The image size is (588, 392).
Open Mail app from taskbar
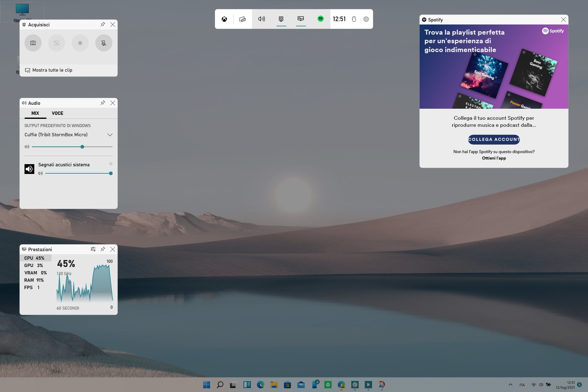pyautogui.click(x=301, y=385)
